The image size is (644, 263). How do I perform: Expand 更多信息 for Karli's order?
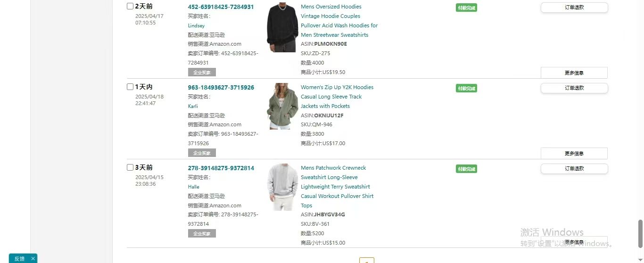[574, 153]
